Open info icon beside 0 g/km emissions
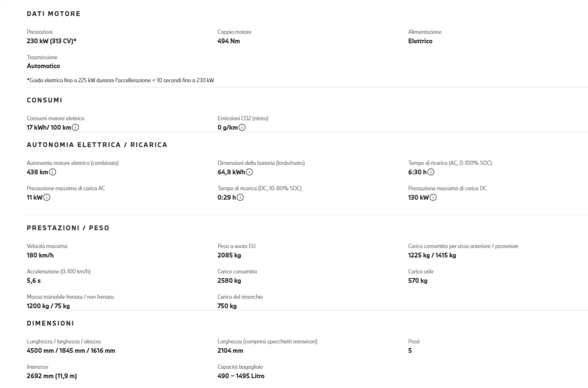588x388 pixels. click(x=242, y=128)
